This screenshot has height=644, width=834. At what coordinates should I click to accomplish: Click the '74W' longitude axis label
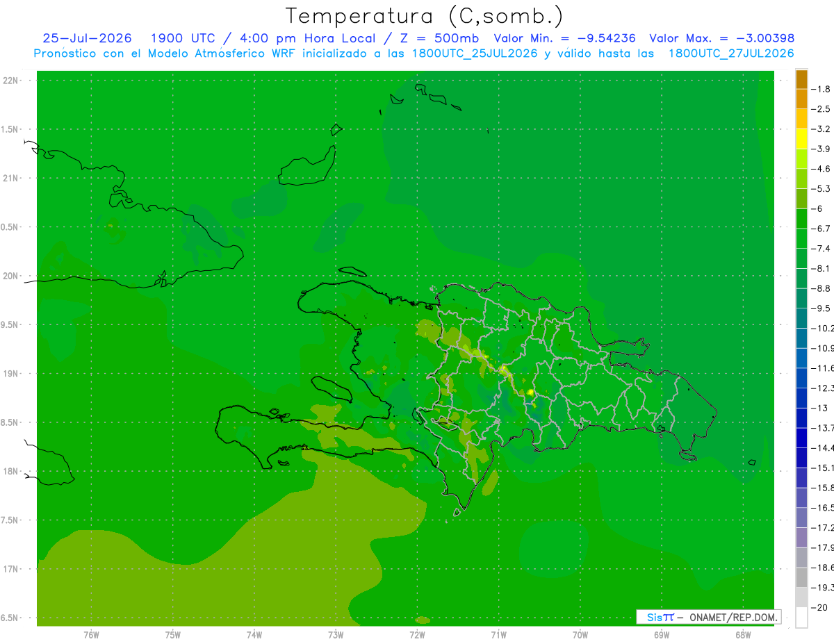[x=254, y=635]
